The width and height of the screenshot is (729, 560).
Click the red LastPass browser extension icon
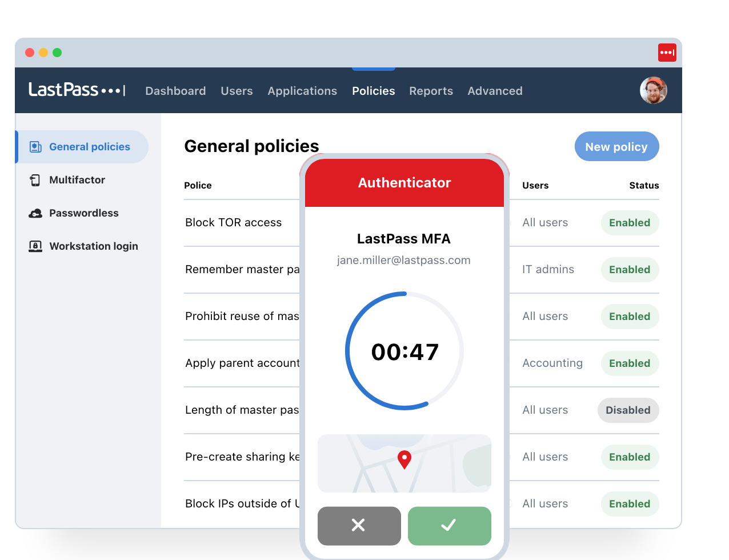click(x=667, y=51)
